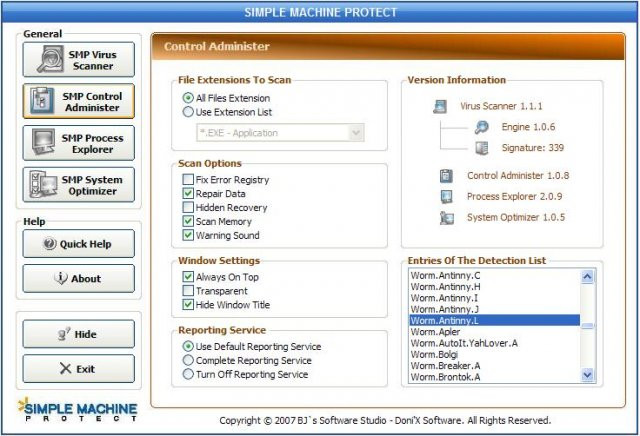Select Worm.Antinny.J entry

click(x=494, y=309)
